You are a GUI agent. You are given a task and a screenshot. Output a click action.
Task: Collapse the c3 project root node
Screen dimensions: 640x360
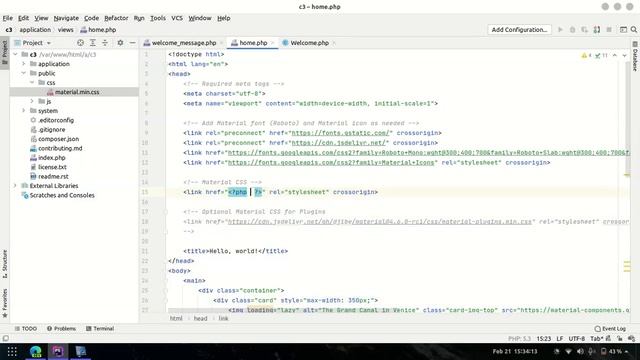pyautogui.click(x=16, y=54)
